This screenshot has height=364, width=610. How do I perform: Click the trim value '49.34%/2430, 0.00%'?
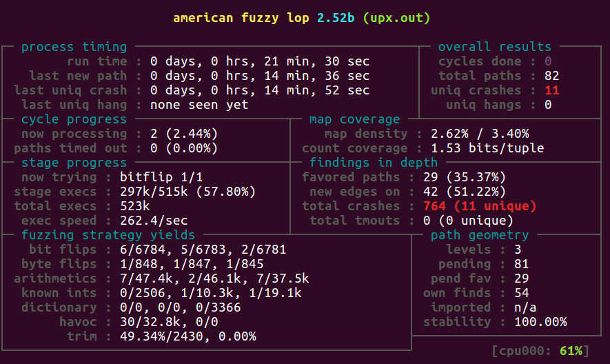click(187, 336)
